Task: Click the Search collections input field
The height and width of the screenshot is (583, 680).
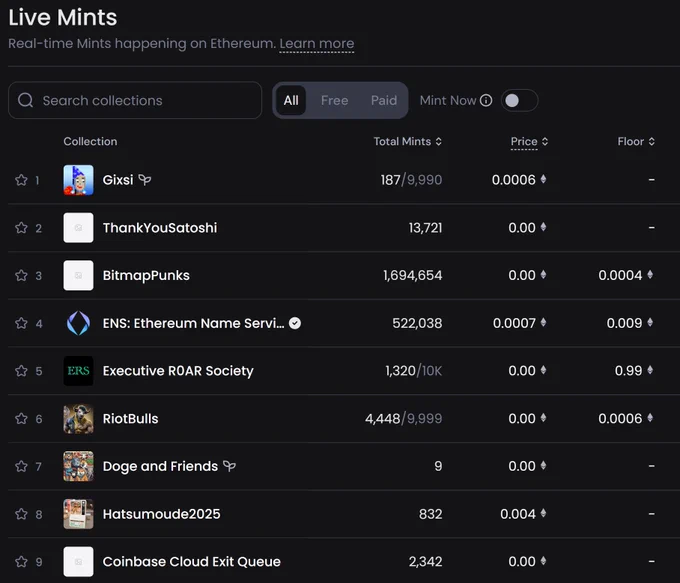Action: coord(135,100)
